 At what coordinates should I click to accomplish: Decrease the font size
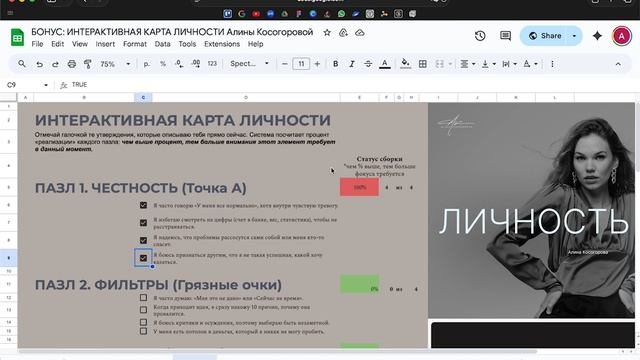(284, 64)
